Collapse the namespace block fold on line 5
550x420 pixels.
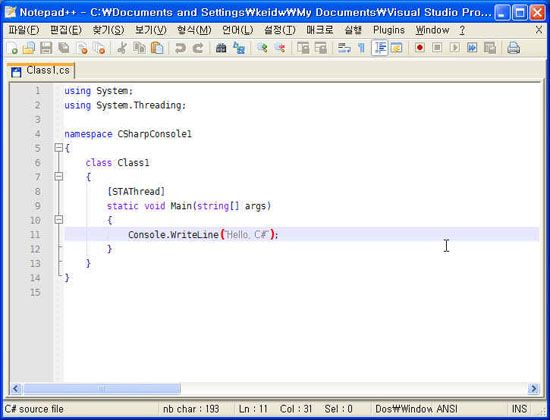pos(59,148)
